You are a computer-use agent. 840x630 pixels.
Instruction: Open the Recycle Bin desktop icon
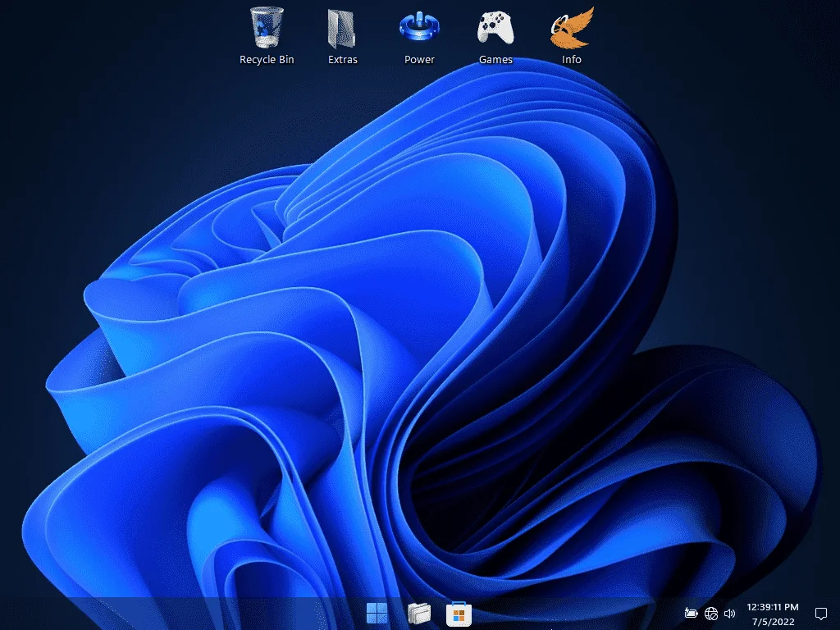[x=267, y=27]
